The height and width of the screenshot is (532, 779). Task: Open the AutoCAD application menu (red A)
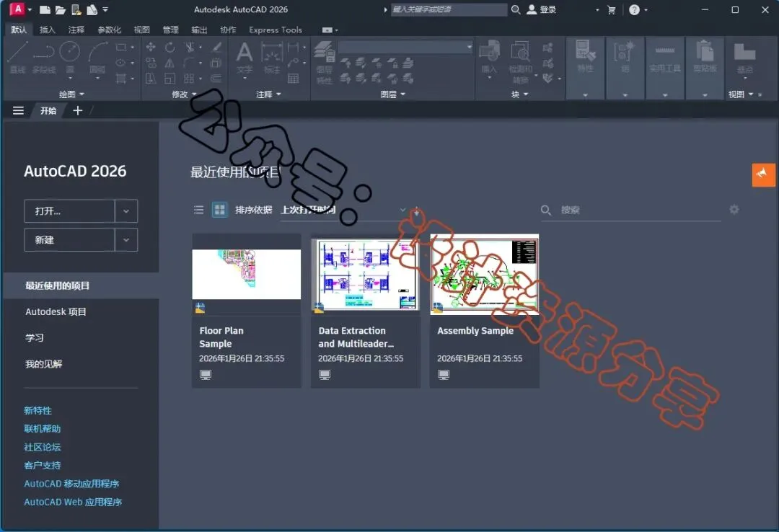click(x=17, y=9)
